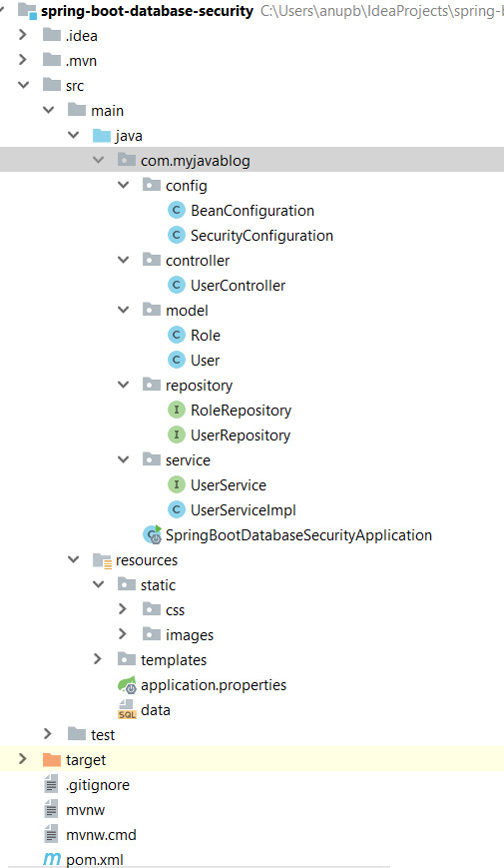
Task: Select the SecurityConfiguration class
Action: pyautogui.click(x=261, y=236)
